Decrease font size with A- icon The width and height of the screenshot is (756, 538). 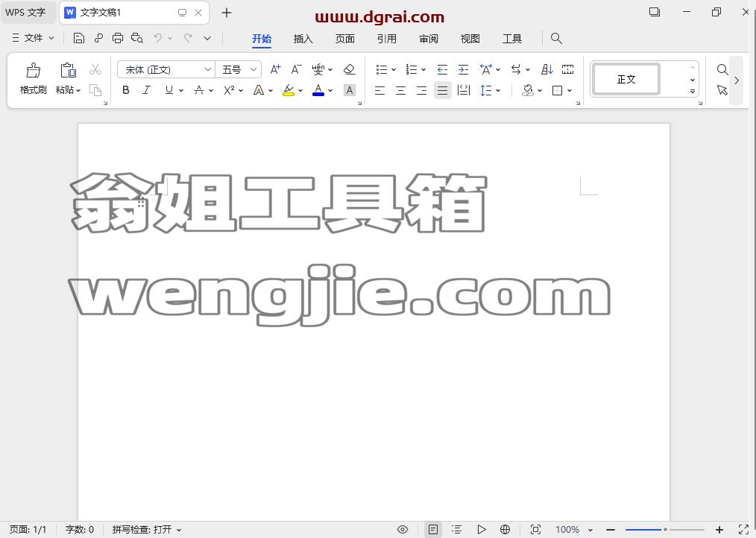tap(296, 69)
